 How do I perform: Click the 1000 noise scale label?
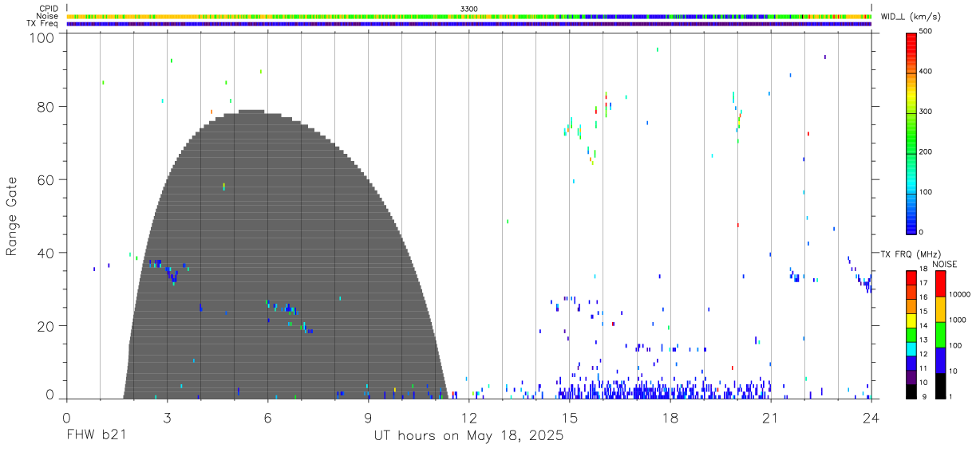[x=958, y=320]
